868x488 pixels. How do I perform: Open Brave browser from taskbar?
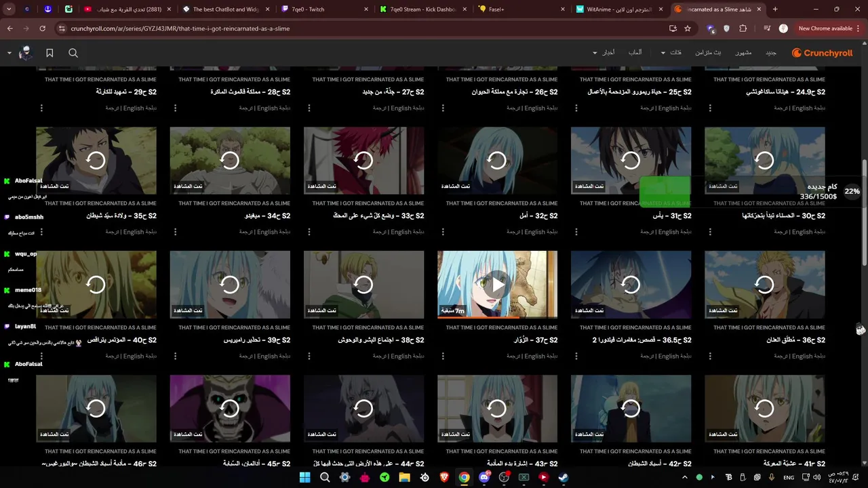click(444, 477)
